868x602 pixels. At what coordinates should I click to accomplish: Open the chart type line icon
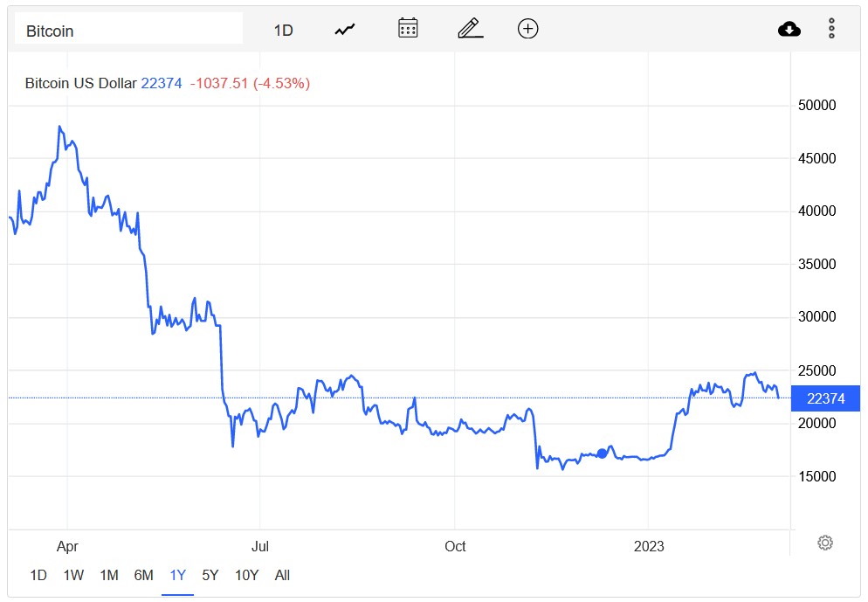coord(344,30)
